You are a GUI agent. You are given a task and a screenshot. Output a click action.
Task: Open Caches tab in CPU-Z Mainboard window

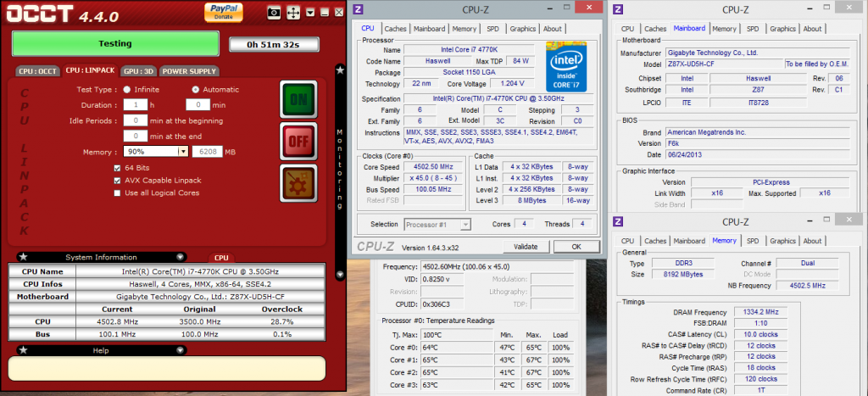pos(655,29)
